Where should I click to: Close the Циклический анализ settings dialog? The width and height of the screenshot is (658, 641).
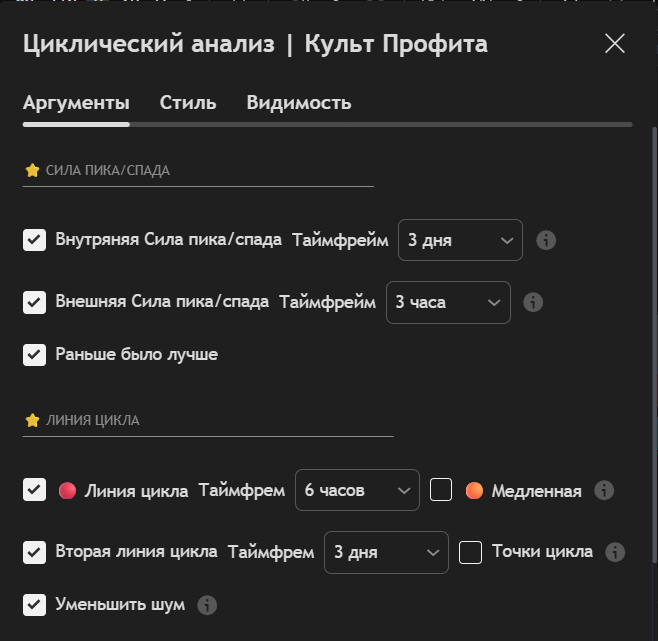615,43
